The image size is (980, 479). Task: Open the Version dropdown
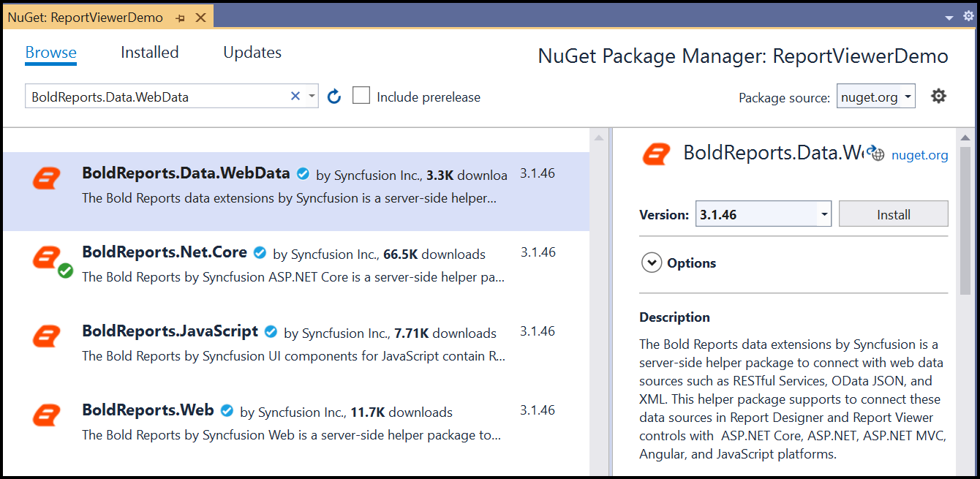pyautogui.click(x=763, y=214)
